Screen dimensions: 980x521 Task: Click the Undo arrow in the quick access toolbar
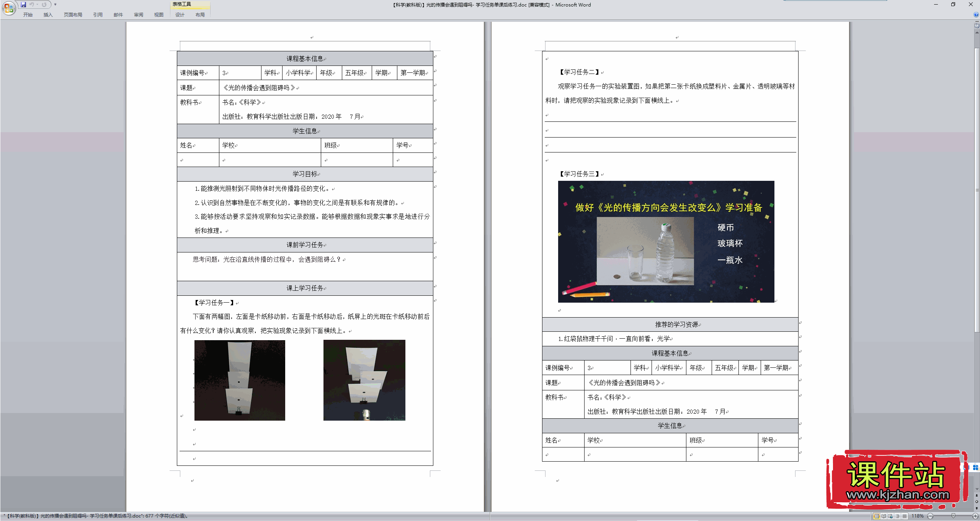(x=31, y=5)
